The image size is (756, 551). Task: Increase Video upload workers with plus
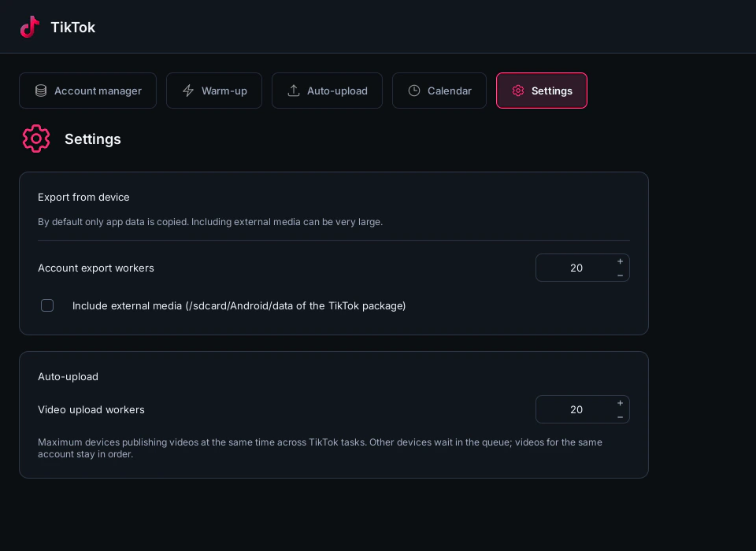coord(620,403)
